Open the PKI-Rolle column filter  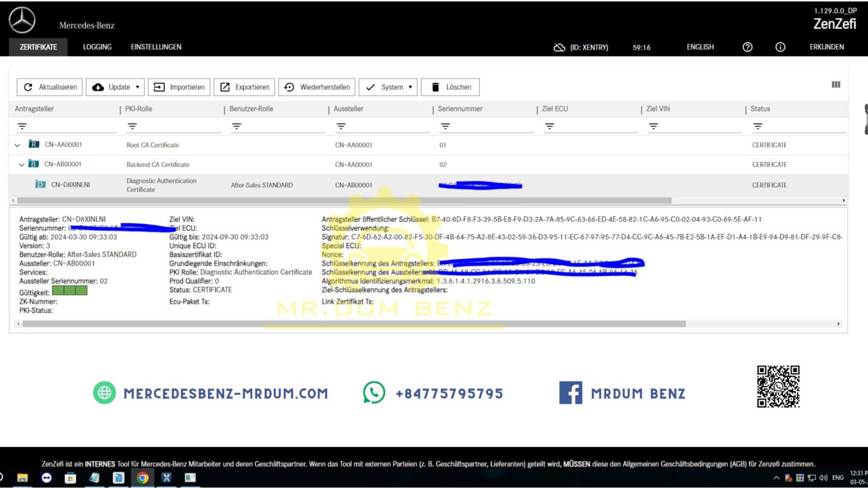(x=131, y=125)
